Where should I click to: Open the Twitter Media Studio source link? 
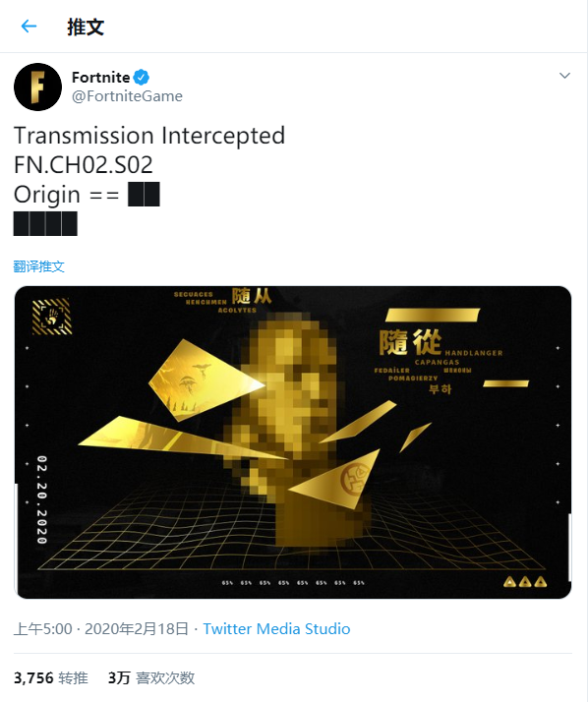pyautogui.click(x=276, y=629)
